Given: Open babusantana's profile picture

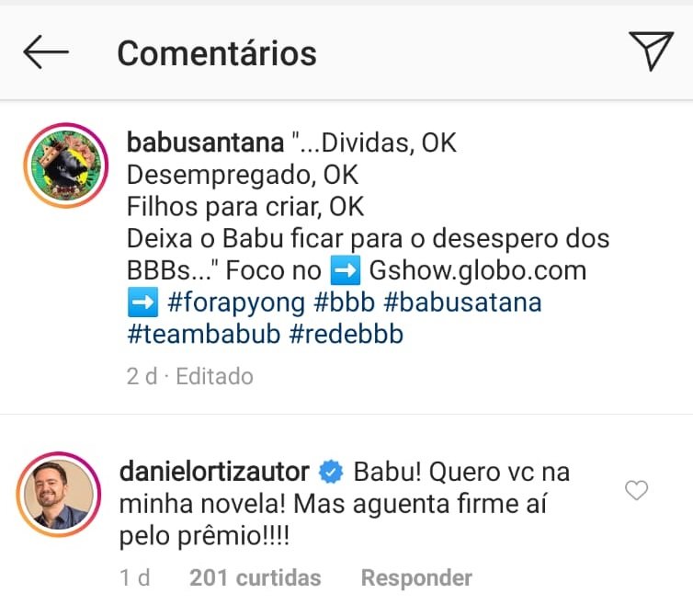Looking at the screenshot, I should (x=66, y=165).
